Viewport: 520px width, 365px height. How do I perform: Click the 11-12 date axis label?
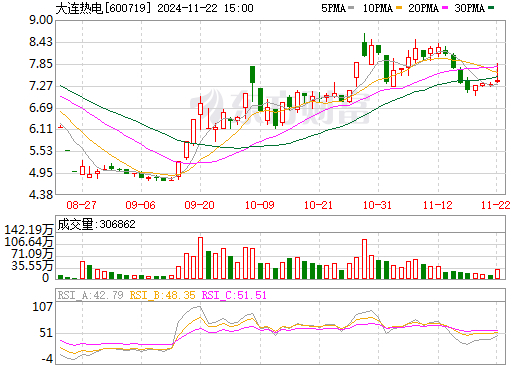[438, 205]
